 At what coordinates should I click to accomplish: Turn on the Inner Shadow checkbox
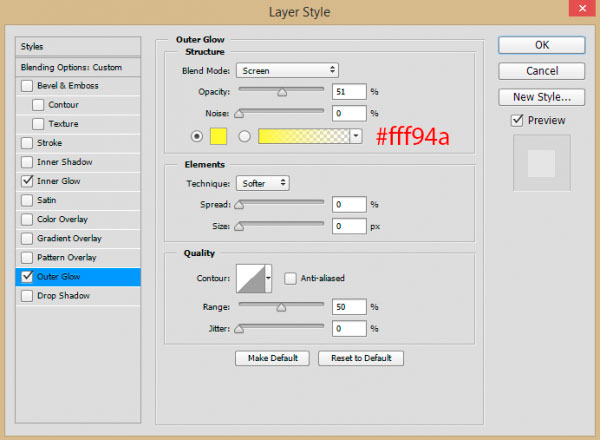pos(27,162)
